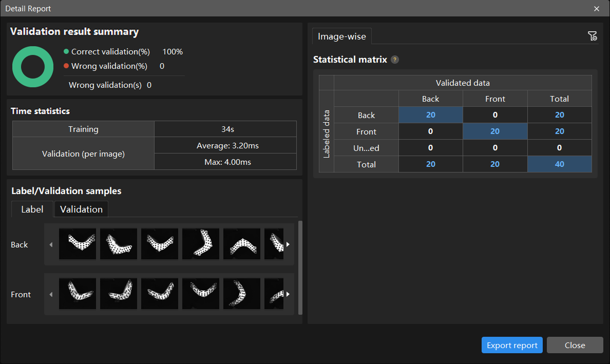Select the fifth Back sample thumbnail
Viewport: 610px width, 364px height.
242,244
